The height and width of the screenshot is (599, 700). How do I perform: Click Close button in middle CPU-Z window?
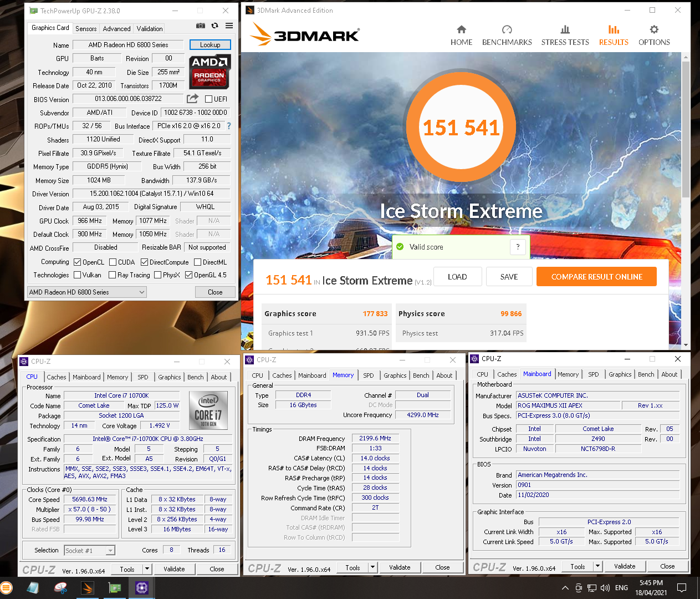(442, 567)
